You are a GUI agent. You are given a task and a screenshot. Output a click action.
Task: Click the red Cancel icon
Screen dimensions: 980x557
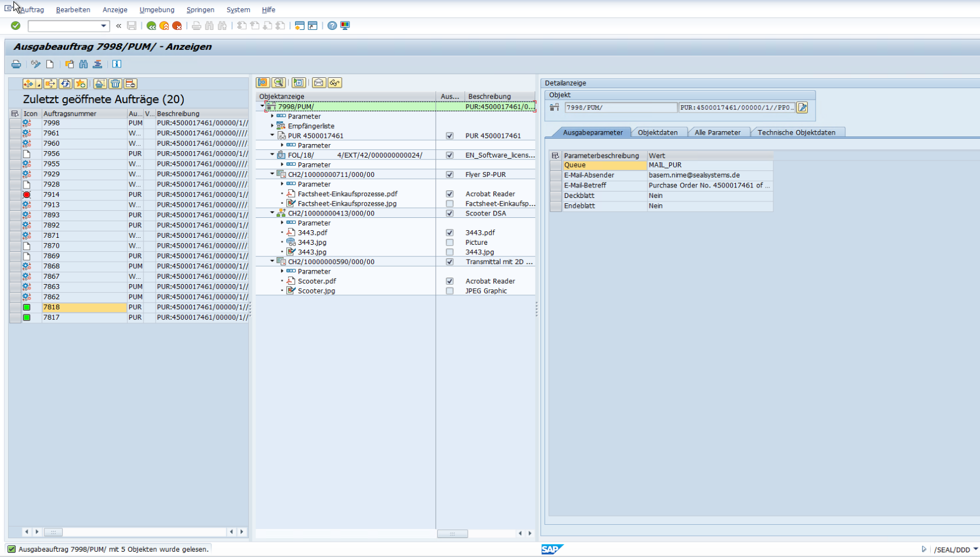(177, 26)
